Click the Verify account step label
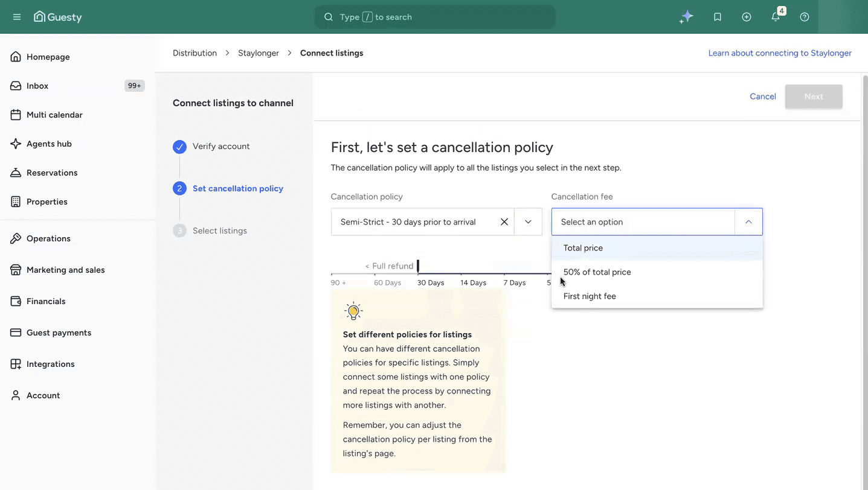 tap(221, 147)
